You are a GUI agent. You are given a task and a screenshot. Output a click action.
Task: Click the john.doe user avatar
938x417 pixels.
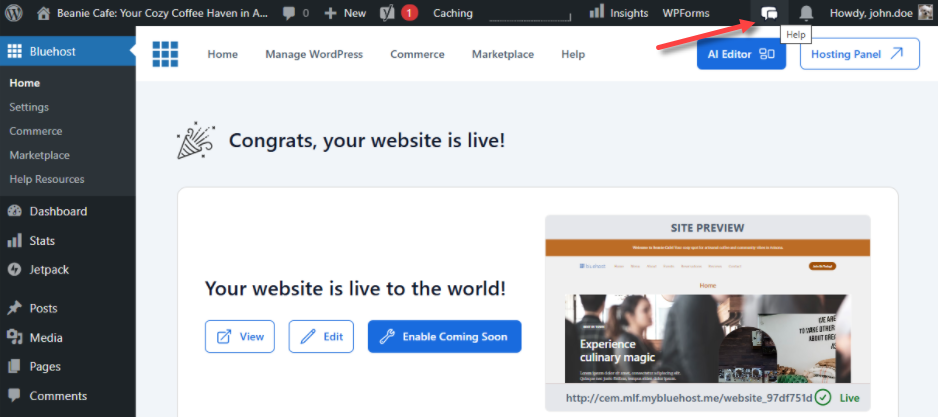coord(926,13)
